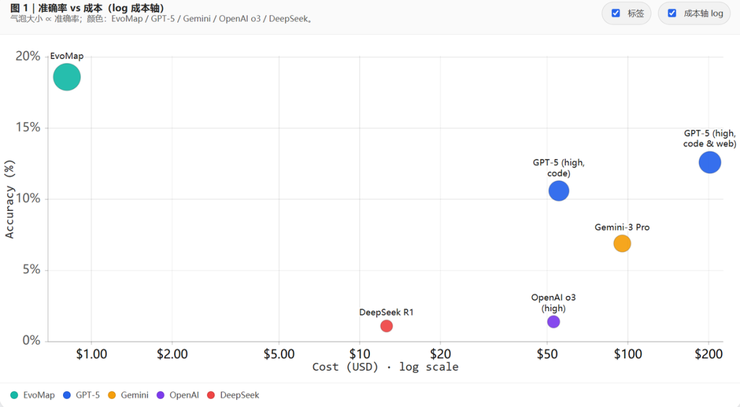The width and height of the screenshot is (740, 407).
Task: Select the GPT-5 (high, code) blue bubble
Action: click(x=559, y=190)
